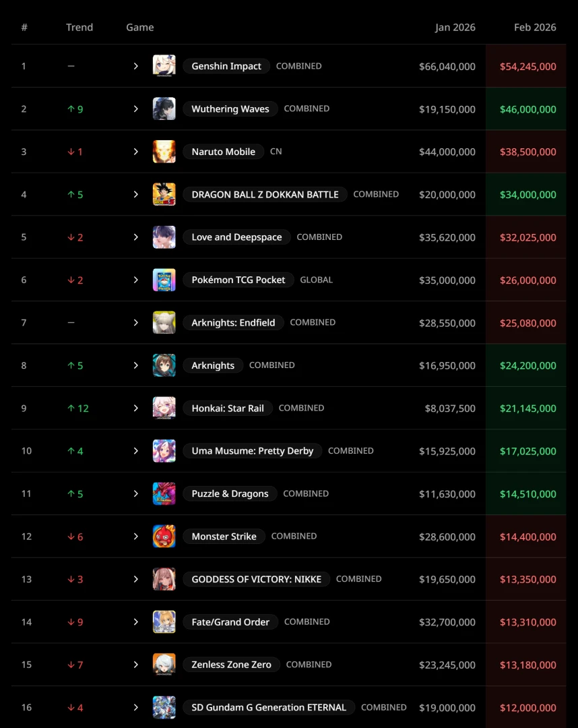
Task: Open the SD Gundam G Generation ETERNAL label
Action: [269, 707]
